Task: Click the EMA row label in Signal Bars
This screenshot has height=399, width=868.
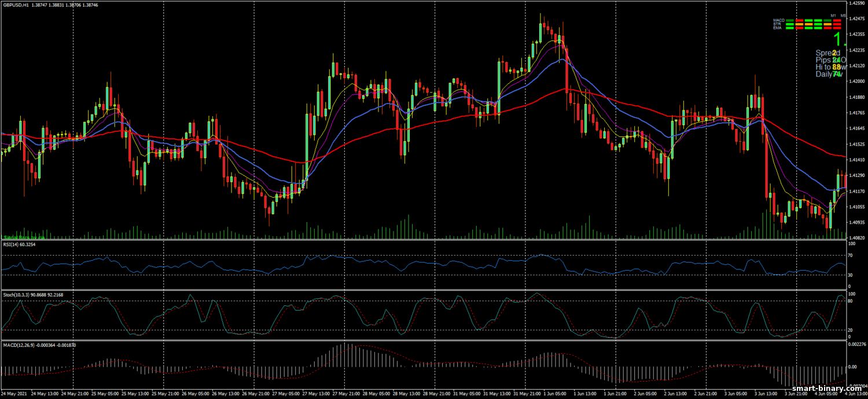Action: pos(777,28)
